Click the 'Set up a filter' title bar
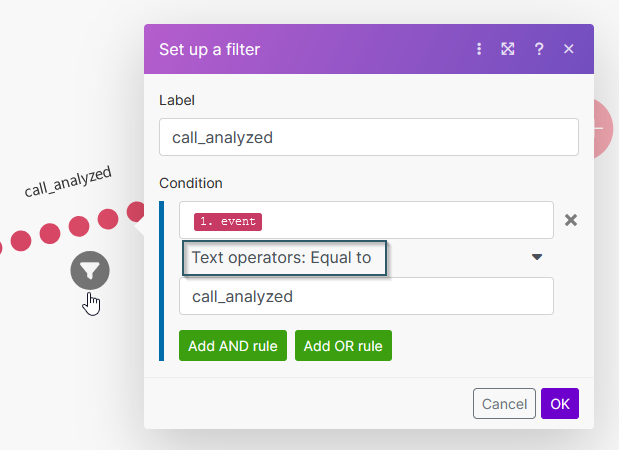619x450 pixels. tap(300, 48)
